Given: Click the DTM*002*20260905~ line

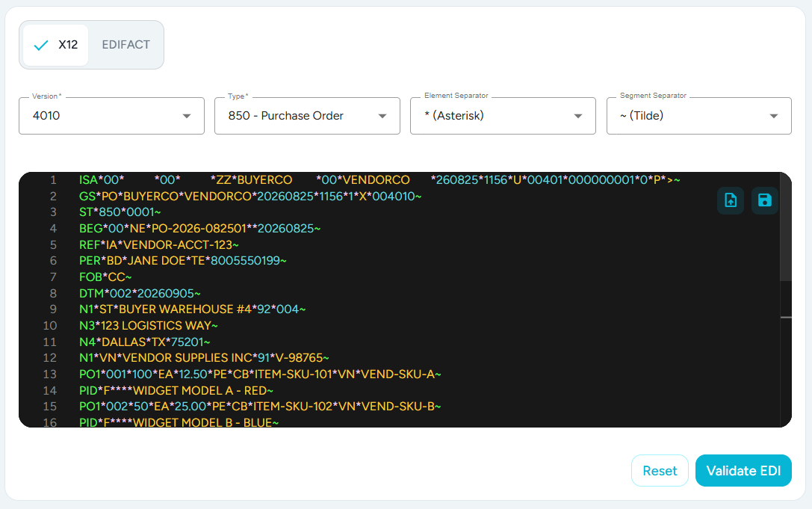Looking at the screenshot, I should [x=140, y=294].
